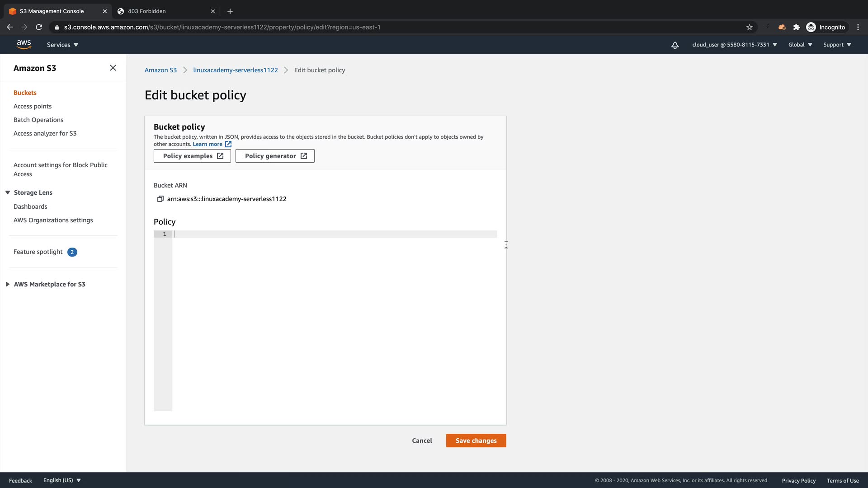Open the Policy generator button
Image resolution: width=868 pixels, height=488 pixels.
275,156
